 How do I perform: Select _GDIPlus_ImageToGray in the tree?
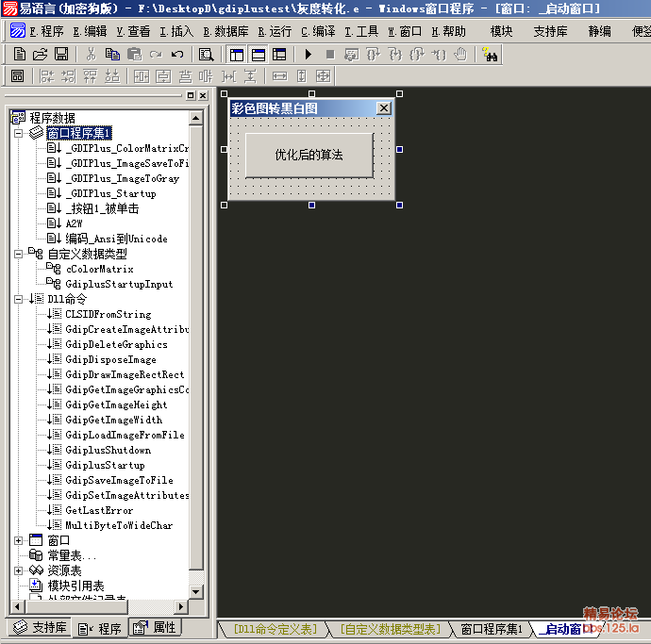point(122,178)
